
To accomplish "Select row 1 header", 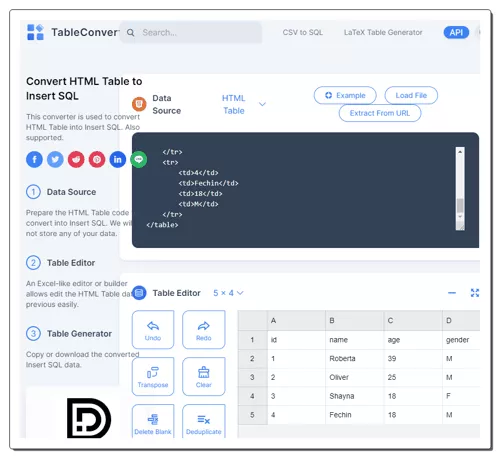I will click(252, 340).
